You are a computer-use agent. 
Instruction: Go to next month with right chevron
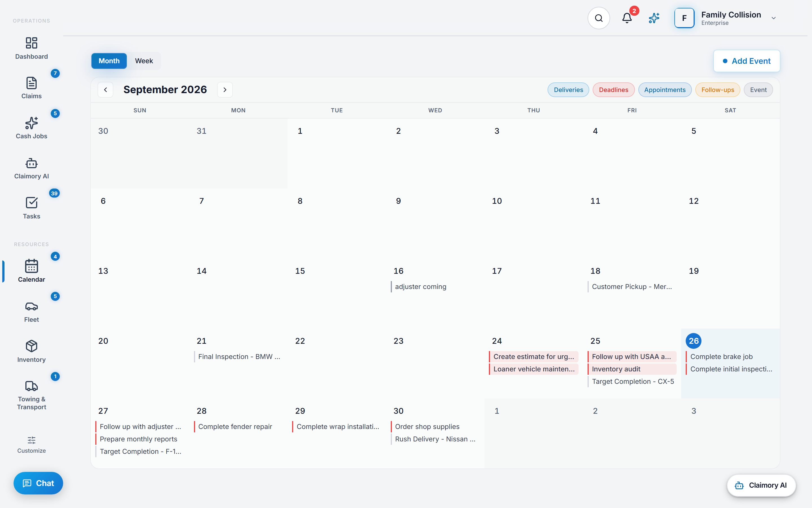coord(225,90)
